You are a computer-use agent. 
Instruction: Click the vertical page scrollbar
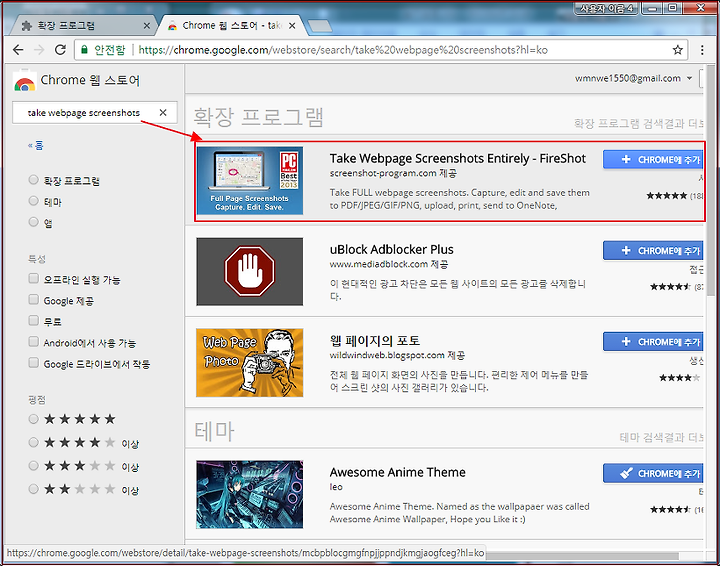click(x=710, y=179)
